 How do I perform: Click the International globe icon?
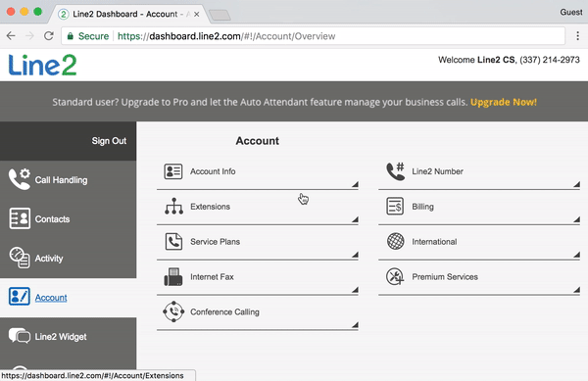coord(396,241)
